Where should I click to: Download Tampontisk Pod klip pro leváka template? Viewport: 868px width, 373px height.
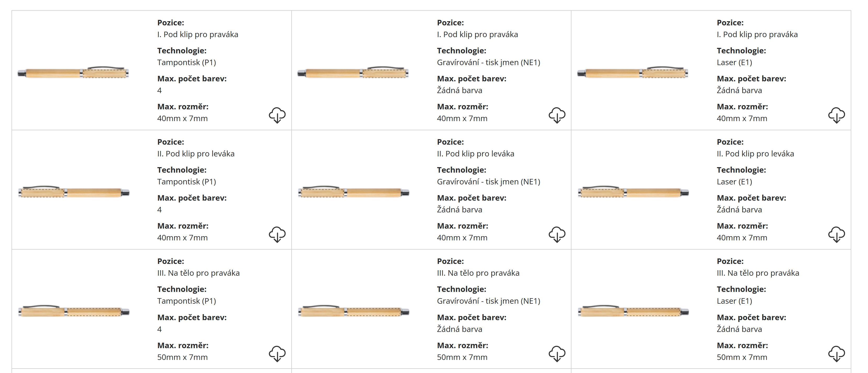(277, 234)
